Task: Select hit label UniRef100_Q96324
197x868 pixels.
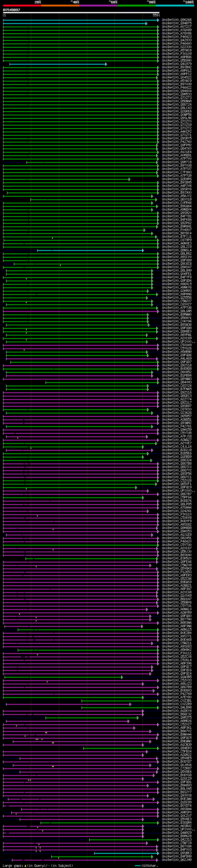Action: pos(176,460)
